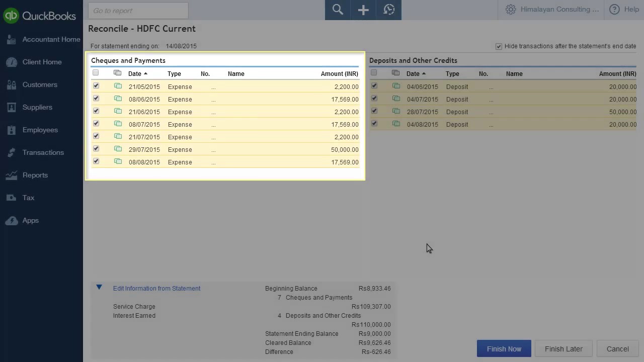Click the Transactions sidebar icon
Viewport: 644px width, 362px height.
click(x=12, y=153)
